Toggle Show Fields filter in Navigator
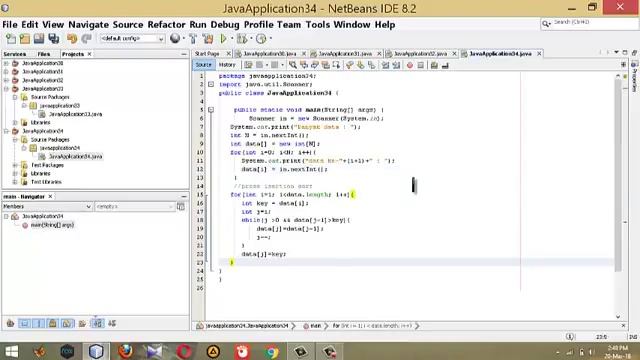 pos(24,324)
